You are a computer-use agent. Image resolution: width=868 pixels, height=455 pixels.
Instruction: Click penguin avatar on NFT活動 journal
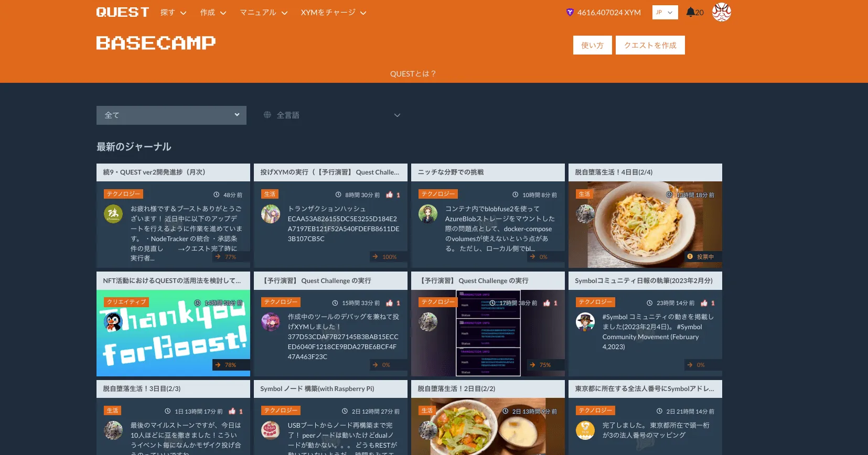pyautogui.click(x=113, y=322)
